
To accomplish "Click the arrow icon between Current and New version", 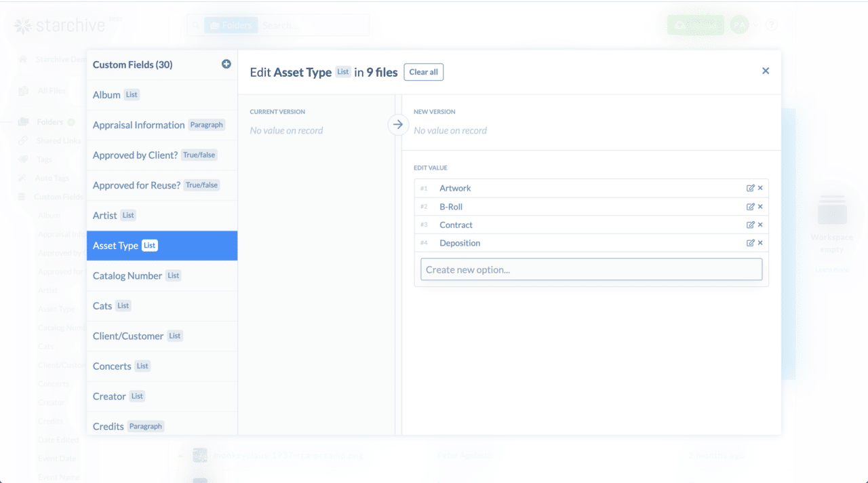I will [x=398, y=125].
